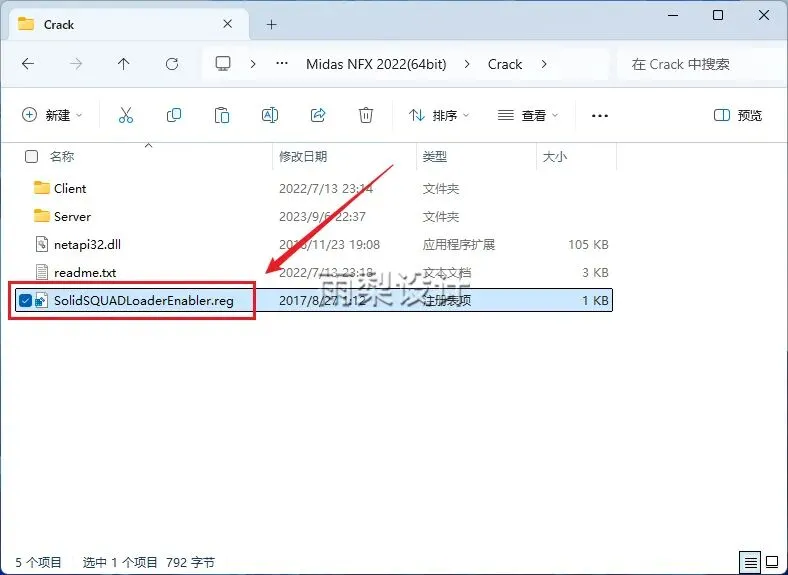Maximize the Explorer window
Screen dimensions: 788x575
point(718,15)
